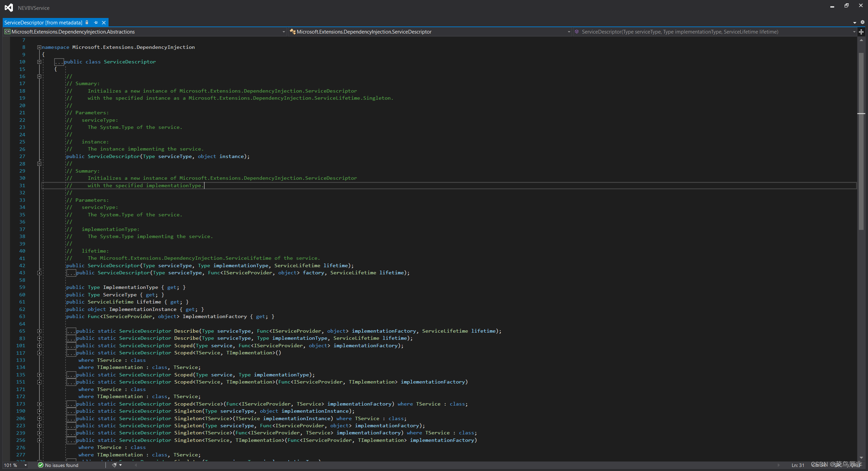Viewport: 868px width, 471px height.
Task: Click the Visual Studio logo icon
Action: (x=9, y=7)
